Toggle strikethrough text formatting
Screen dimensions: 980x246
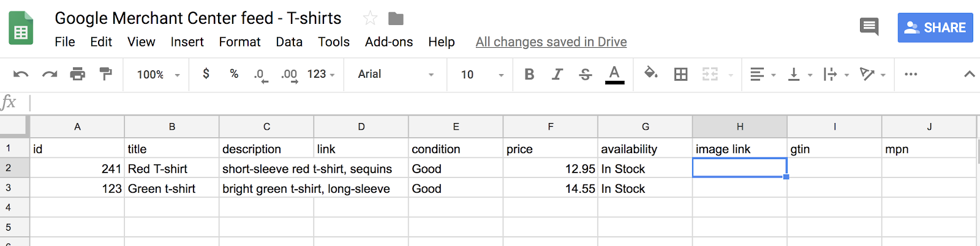[x=586, y=74]
